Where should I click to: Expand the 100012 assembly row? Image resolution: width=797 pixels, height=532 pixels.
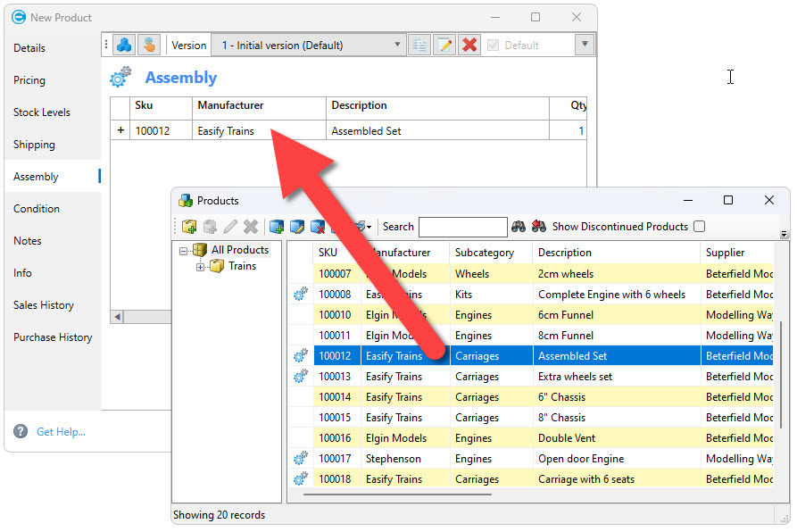120,131
